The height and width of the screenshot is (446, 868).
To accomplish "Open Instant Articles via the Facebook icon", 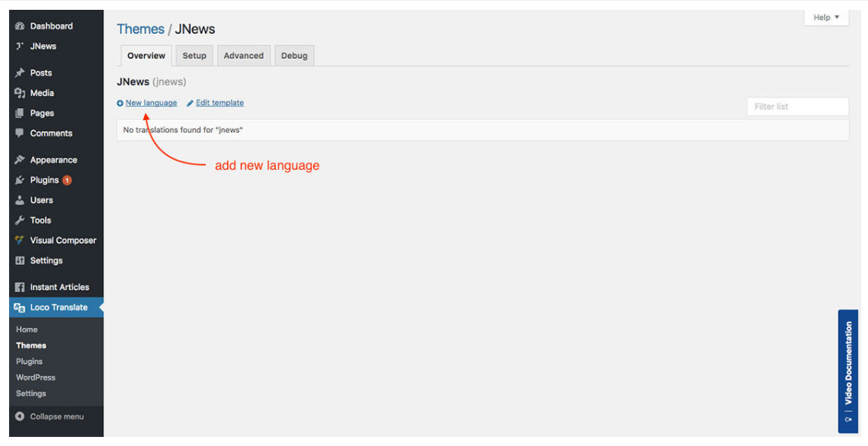I will click(x=19, y=287).
